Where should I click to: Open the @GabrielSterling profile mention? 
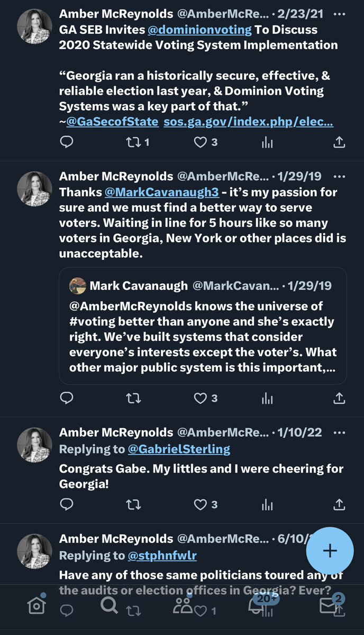179,449
